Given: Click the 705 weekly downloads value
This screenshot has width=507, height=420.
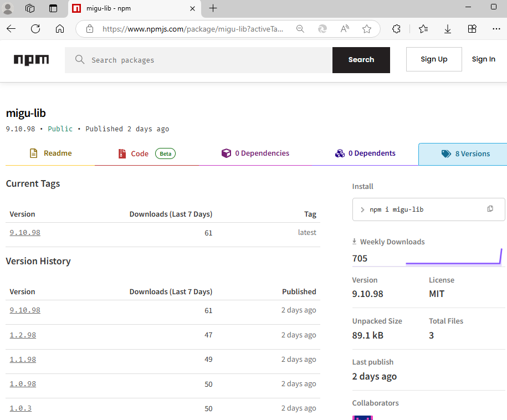Looking at the screenshot, I should [360, 258].
